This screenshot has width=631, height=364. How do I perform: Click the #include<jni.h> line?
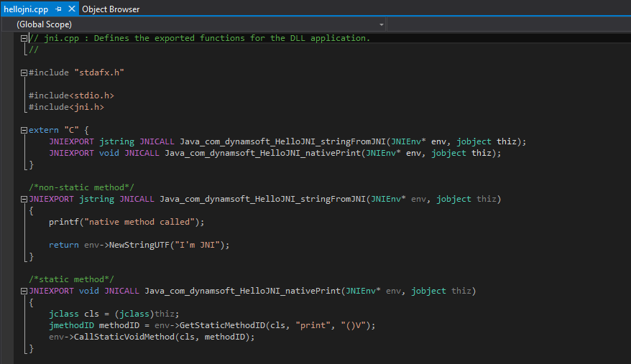click(66, 107)
